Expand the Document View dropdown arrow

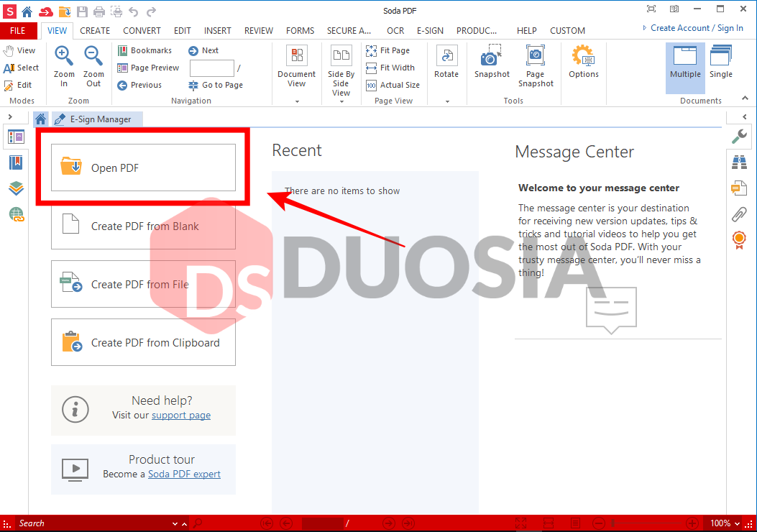tap(297, 101)
